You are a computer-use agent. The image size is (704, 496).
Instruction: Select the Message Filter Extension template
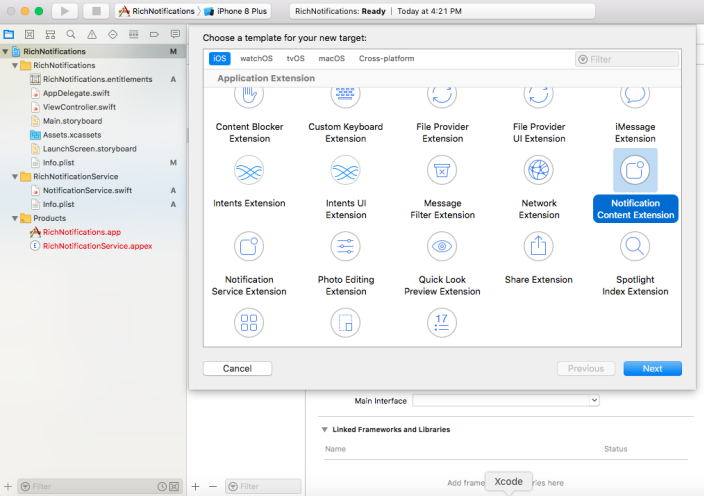tap(442, 187)
